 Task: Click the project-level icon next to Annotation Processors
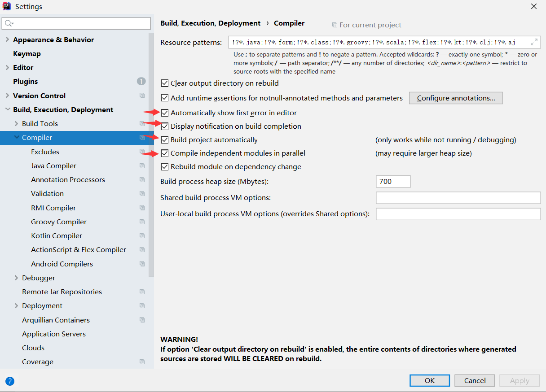click(x=142, y=179)
